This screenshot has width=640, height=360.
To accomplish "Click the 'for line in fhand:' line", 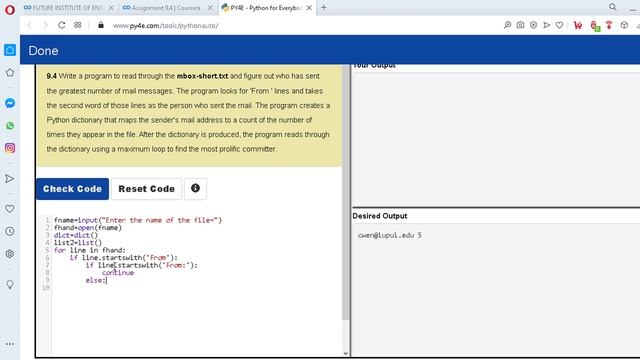I will 90,250.
